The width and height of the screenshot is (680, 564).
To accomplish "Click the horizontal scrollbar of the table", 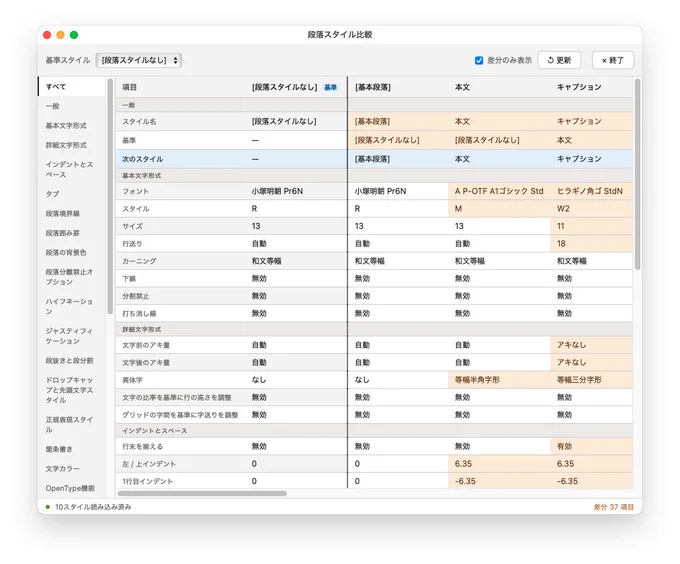I will (x=202, y=493).
